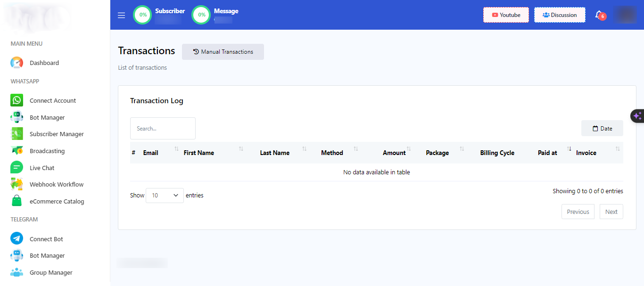Click the WhatsApp Connect Account icon
Viewport: 644px width, 286px height.
17,100
